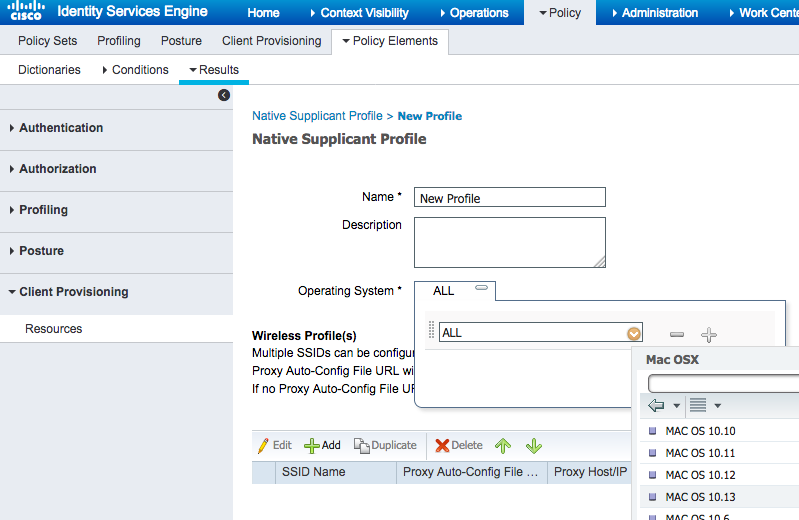Click the Duplicate pages icon
Viewport: 799px width, 520px height.
pos(361,446)
